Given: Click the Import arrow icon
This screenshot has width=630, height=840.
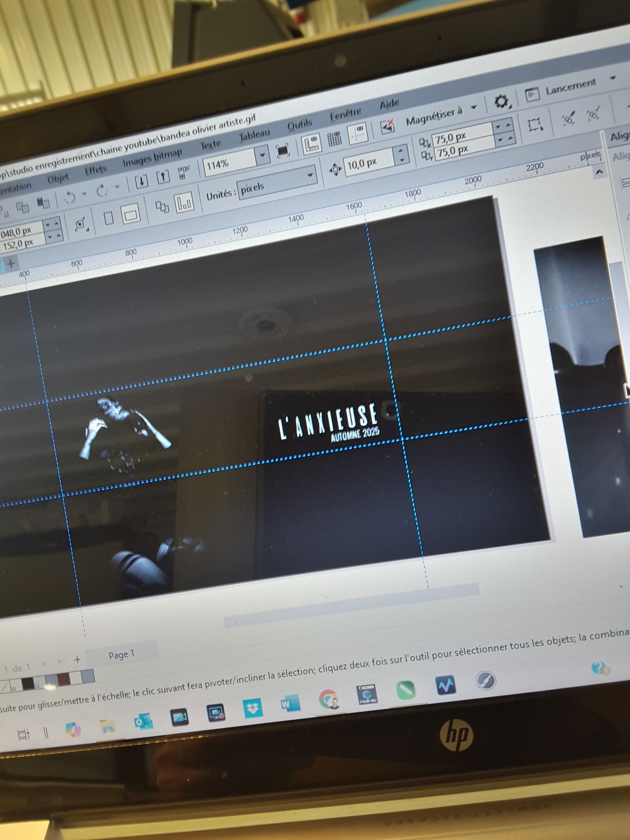Looking at the screenshot, I should tap(141, 182).
